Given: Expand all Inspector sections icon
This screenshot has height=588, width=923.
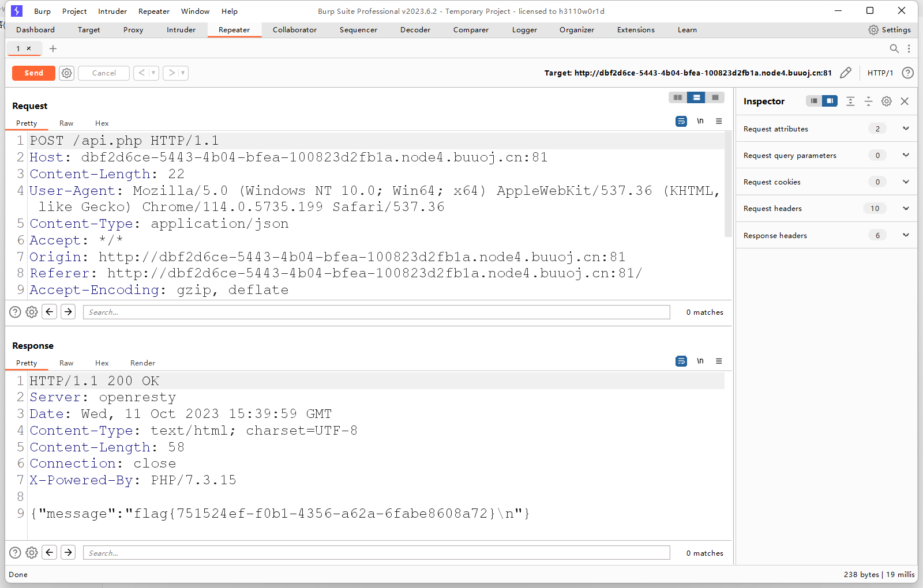Looking at the screenshot, I should coord(850,101).
